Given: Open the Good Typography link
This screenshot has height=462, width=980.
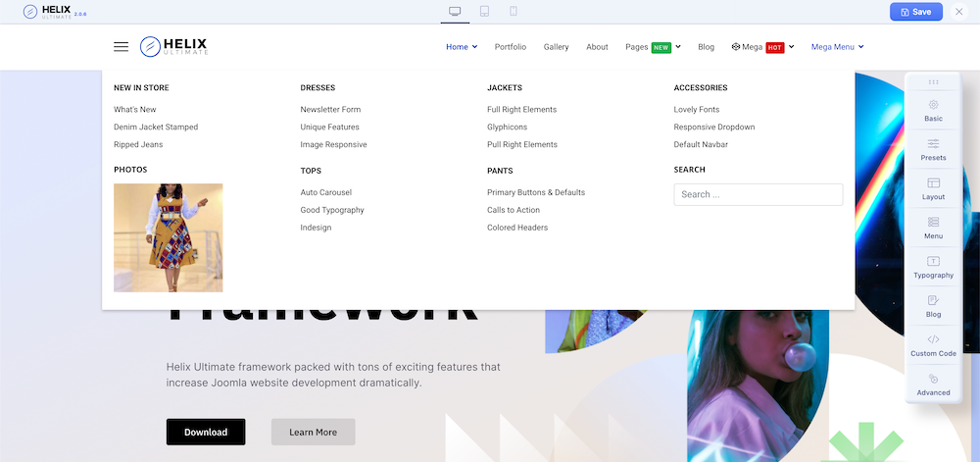Looking at the screenshot, I should 332,210.
